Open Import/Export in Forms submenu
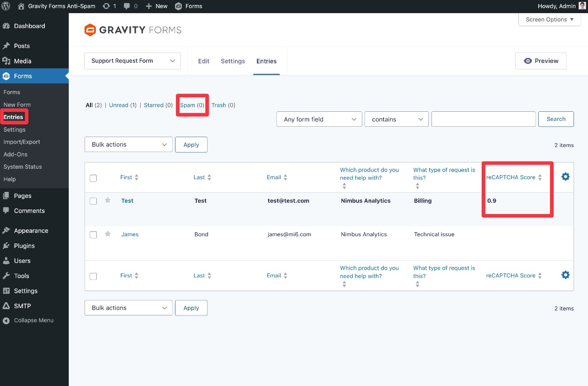This screenshot has height=386, width=588. [22, 142]
